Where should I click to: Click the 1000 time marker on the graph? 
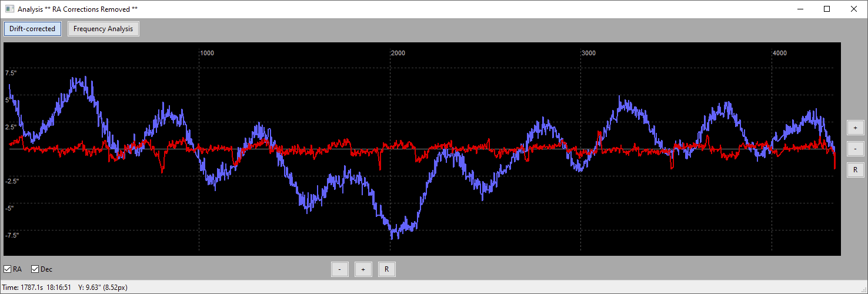207,54
